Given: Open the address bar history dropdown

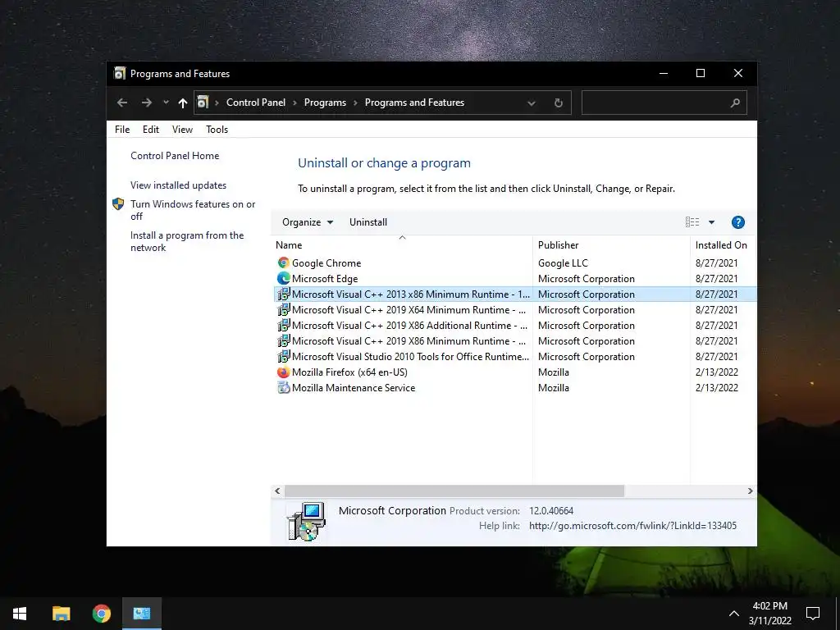Looking at the screenshot, I should (x=531, y=103).
